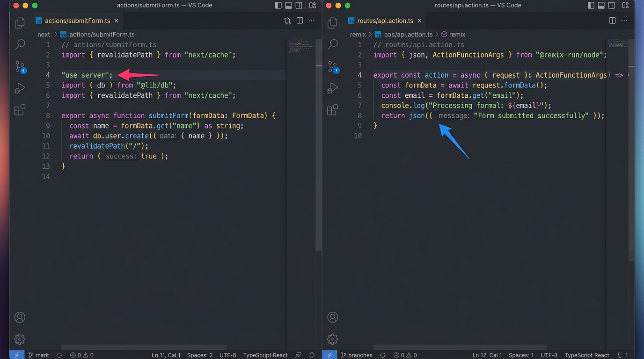The height and width of the screenshot is (359, 644).
Task: Open Accounts in the api.action.ts window
Action: pos(333,317)
